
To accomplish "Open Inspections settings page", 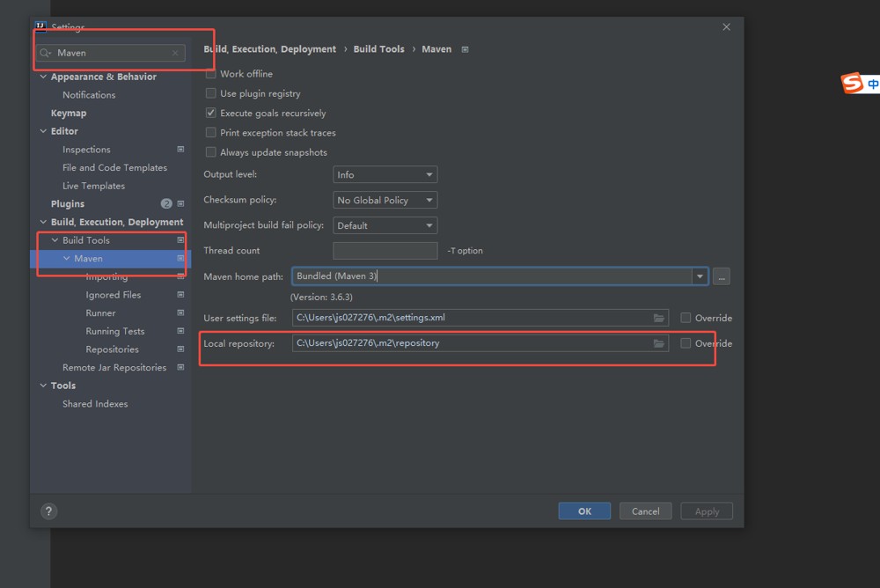I will [x=86, y=150].
